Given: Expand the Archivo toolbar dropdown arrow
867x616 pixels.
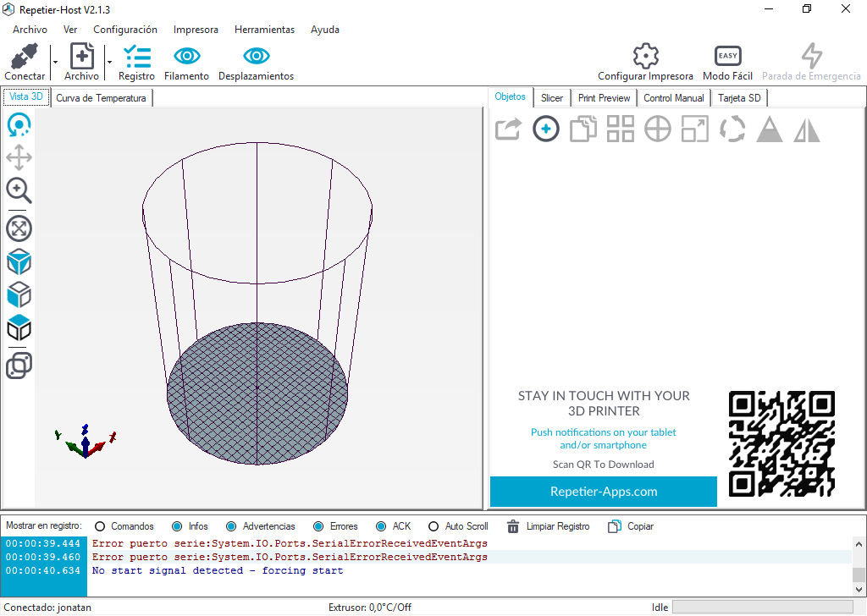Looking at the screenshot, I should pyautogui.click(x=109, y=62).
